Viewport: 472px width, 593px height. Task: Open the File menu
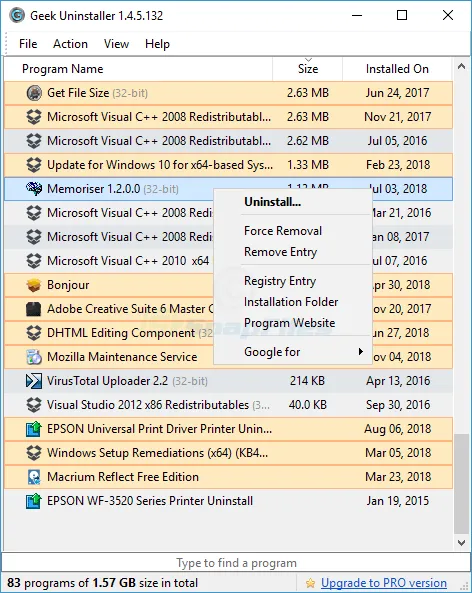28,44
